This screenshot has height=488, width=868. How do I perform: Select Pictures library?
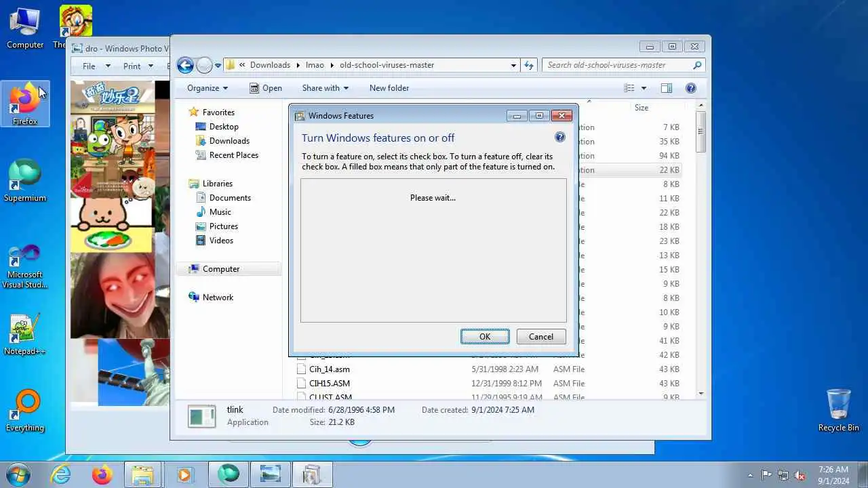click(x=223, y=226)
